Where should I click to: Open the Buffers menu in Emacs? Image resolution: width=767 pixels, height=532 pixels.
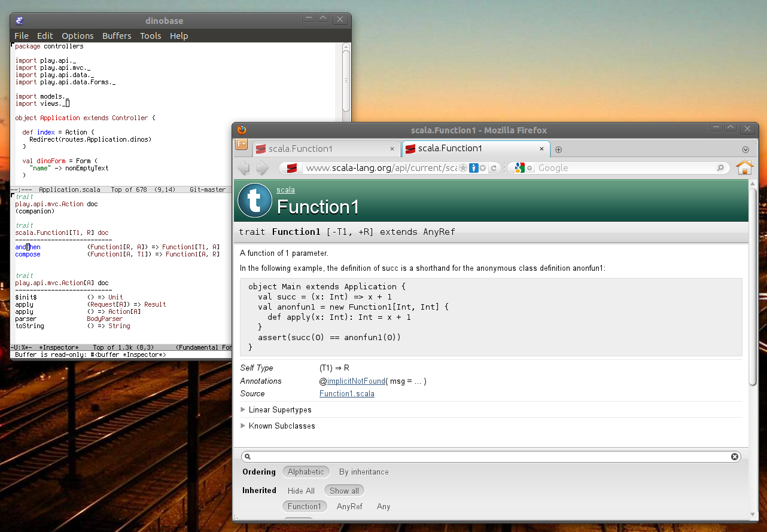pyautogui.click(x=116, y=35)
